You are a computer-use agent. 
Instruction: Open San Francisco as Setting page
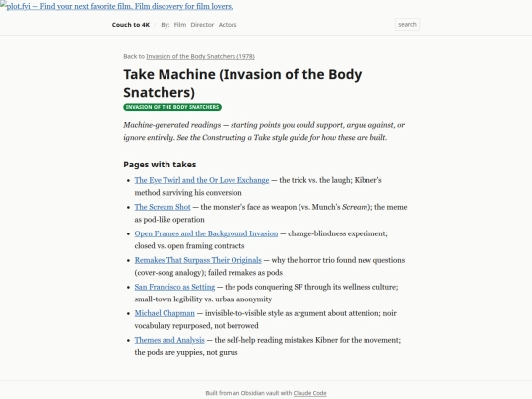(x=174, y=287)
